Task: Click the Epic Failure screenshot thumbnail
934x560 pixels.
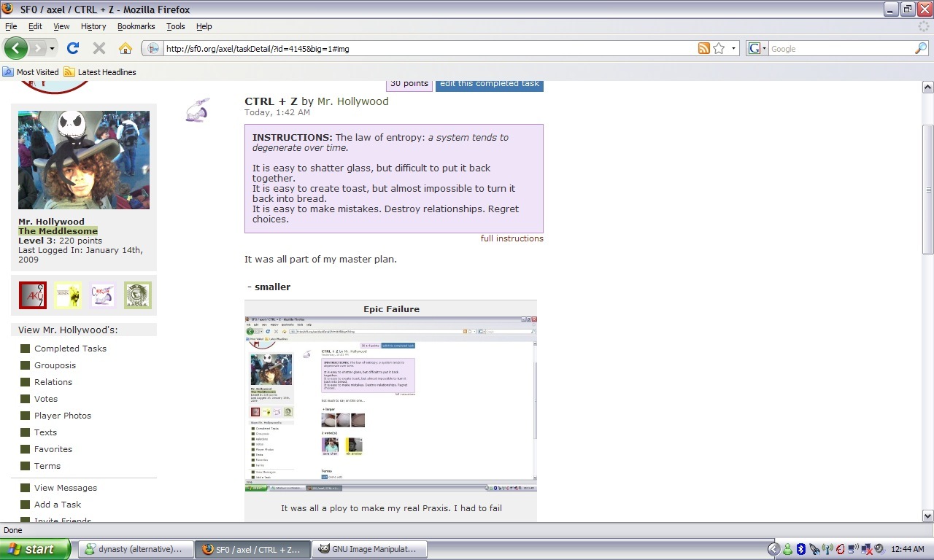Action: tap(390, 404)
